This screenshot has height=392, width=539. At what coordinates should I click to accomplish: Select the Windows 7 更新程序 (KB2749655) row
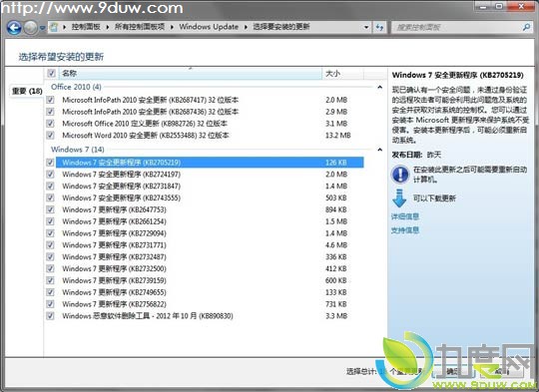coord(210,292)
